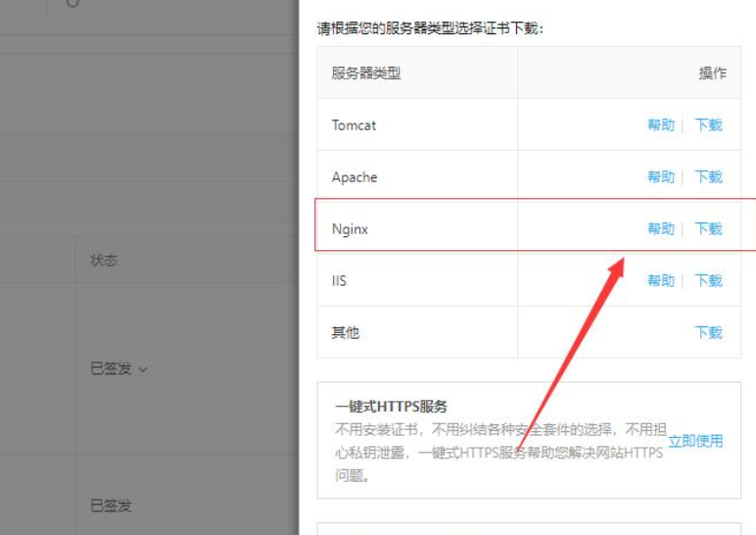The width and height of the screenshot is (756, 535).
Task: Select the Apache server type text
Action: coord(354,177)
